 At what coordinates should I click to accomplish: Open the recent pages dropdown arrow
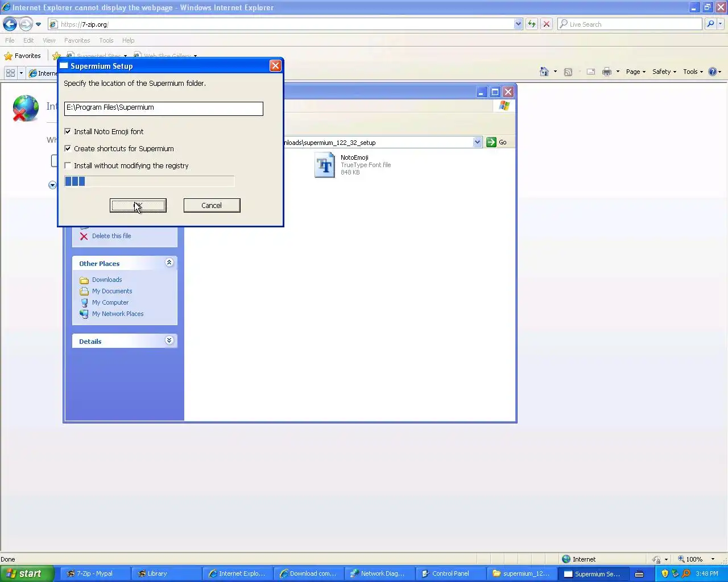click(x=38, y=24)
